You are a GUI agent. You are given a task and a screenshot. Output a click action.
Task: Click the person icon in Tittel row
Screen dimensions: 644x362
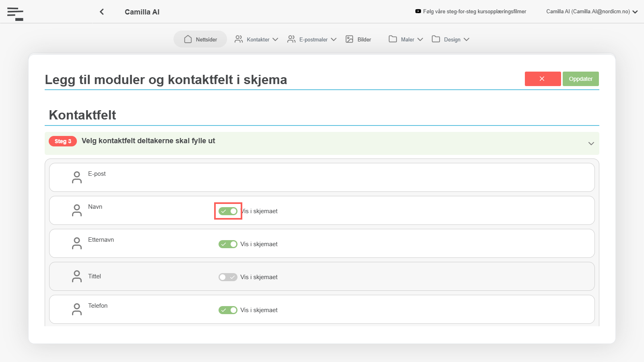(77, 276)
